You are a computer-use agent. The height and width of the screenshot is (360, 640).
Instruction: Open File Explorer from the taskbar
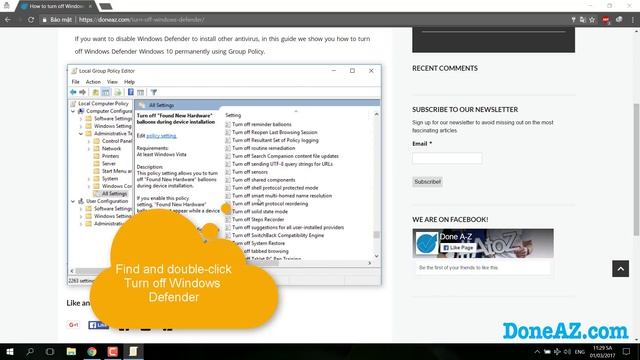click(x=71, y=351)
